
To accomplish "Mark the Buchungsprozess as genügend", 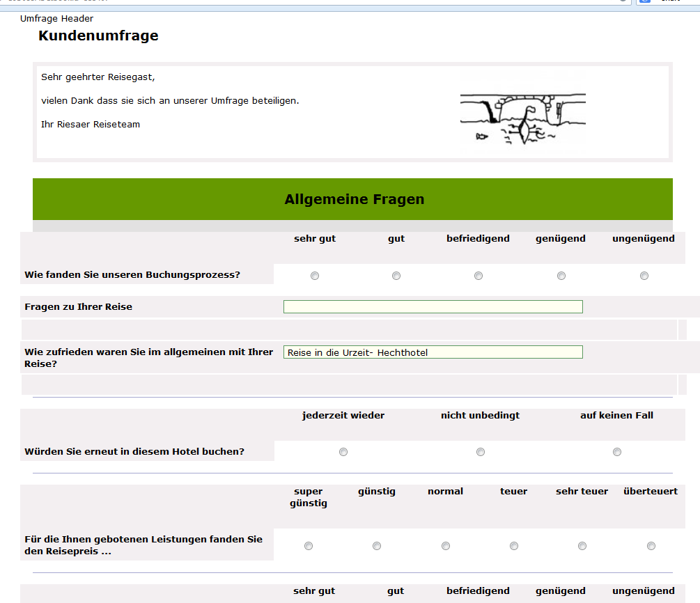I will [561, 276].
